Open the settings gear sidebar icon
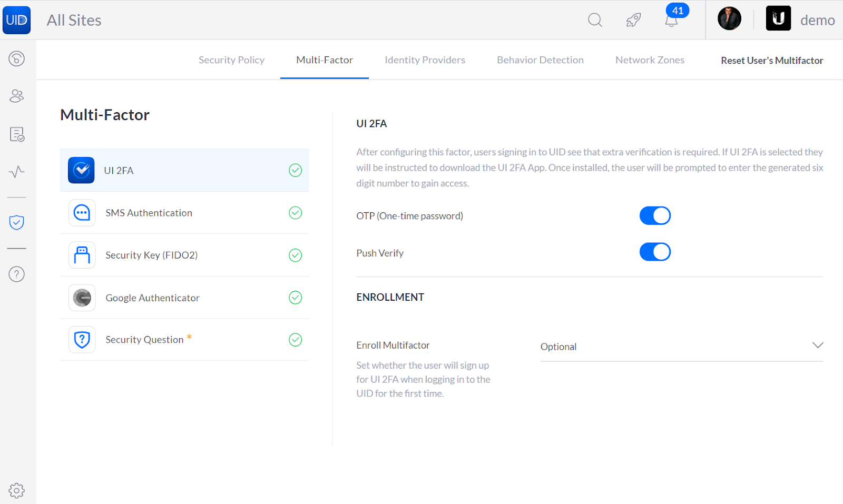 (x=17, y=490)
